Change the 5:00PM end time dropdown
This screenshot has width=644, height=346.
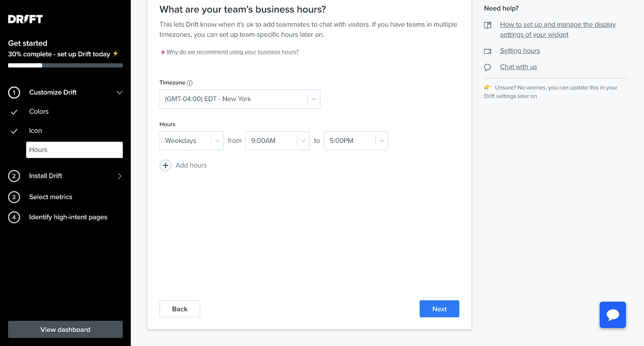[x=356, y=141]
